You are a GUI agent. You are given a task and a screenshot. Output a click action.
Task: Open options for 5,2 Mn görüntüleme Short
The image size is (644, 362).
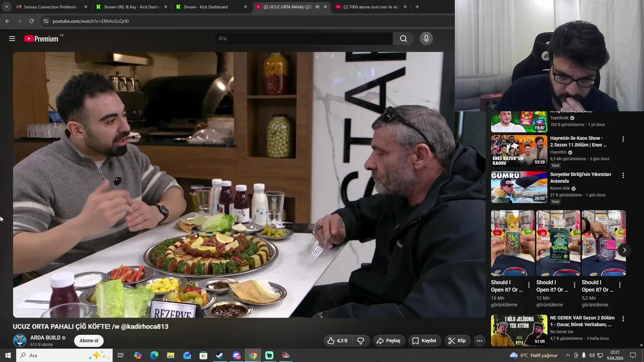coord(620,285)
